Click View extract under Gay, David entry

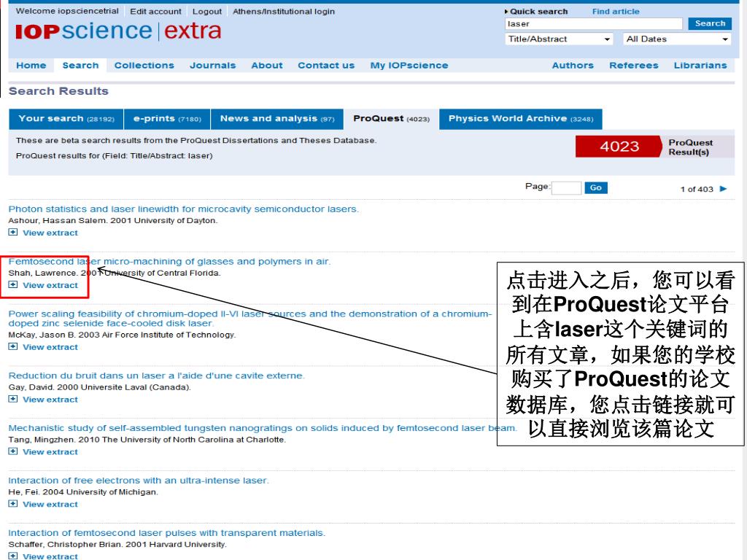click(50, 400)
